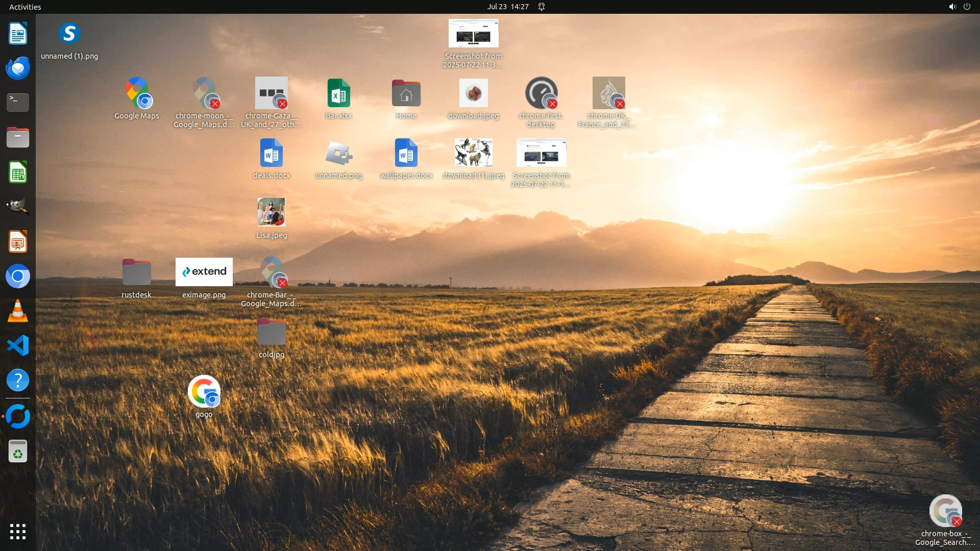980x551 pixels.
Task: Select the gogo Google shortcut icon
Action: pyautogui.click(x=204, y=392)
